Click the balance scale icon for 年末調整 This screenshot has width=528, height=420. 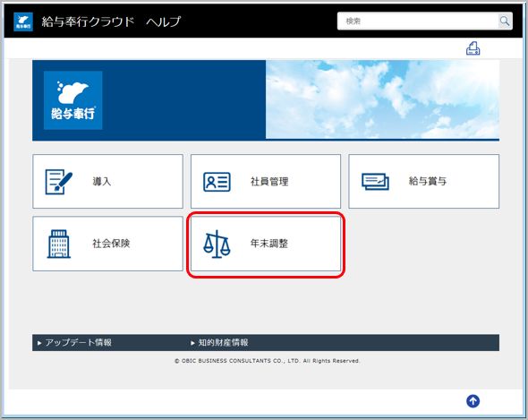coord(217,244)
